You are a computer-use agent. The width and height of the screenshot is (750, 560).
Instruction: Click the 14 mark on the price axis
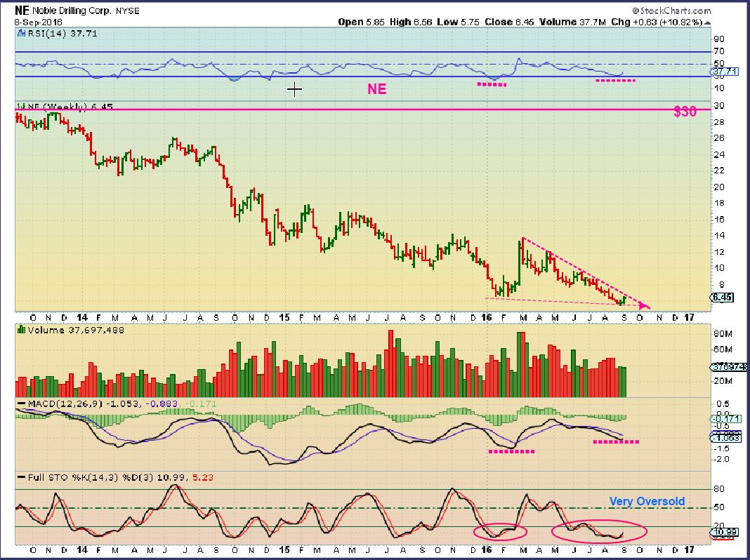point(718,236)
